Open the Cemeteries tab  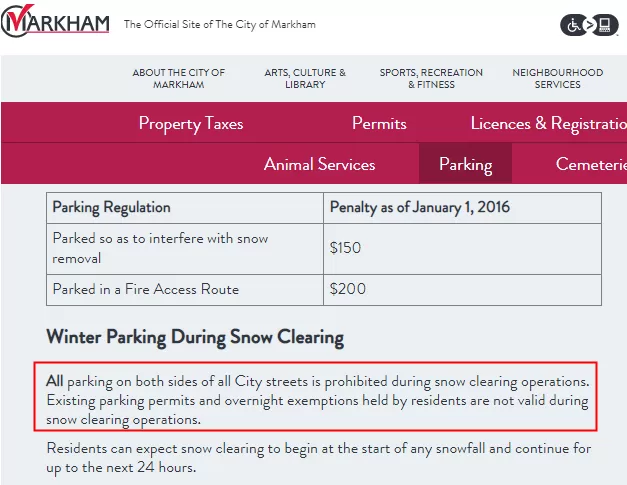click(591, 164)
